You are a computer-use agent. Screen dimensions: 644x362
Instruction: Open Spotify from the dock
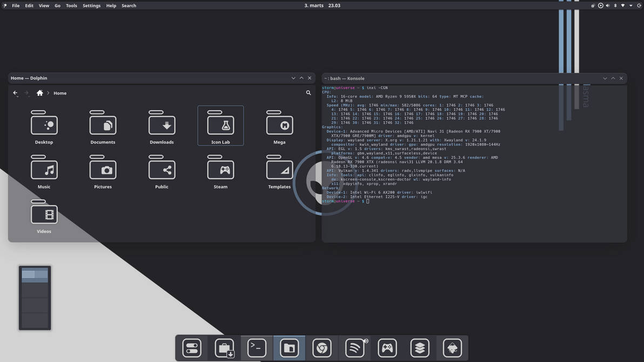354,348
